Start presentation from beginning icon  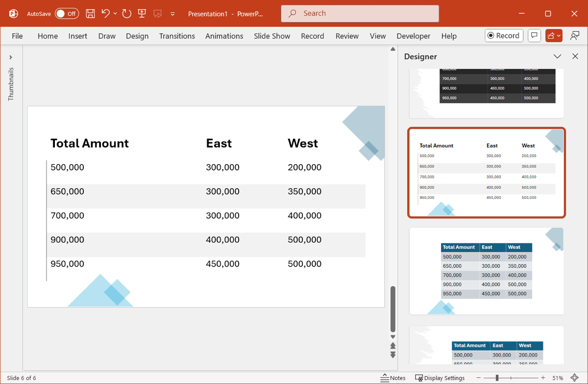142,14
